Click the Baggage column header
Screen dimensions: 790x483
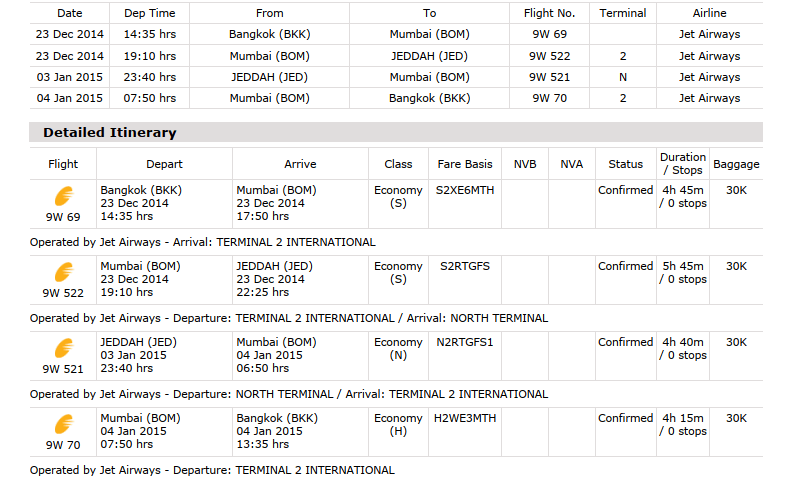click(x=736, y=164)
